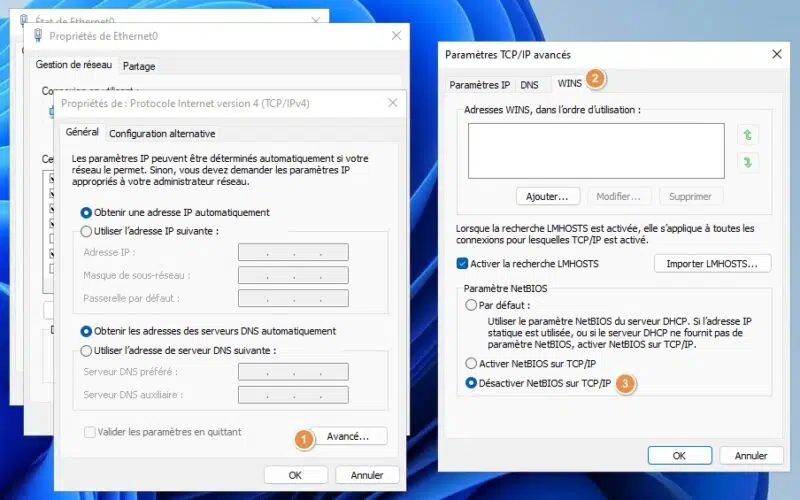This screenshot has width=800, height=500.
Task: Click the Passerelle par défaut field
Action: click(x=293, y=298)
